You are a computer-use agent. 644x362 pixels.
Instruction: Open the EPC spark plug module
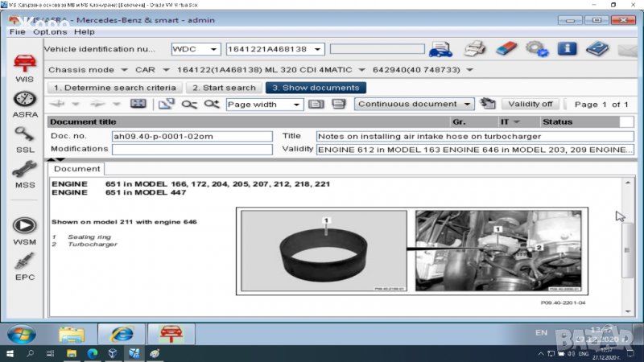[24, 263]
